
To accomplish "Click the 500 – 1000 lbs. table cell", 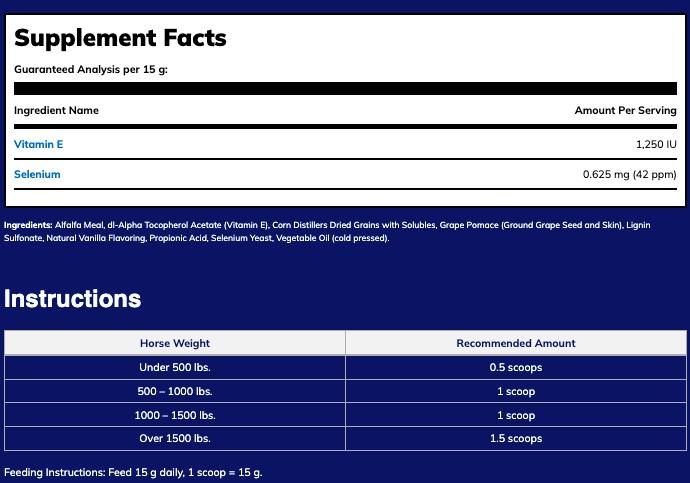I will point(175,391).
